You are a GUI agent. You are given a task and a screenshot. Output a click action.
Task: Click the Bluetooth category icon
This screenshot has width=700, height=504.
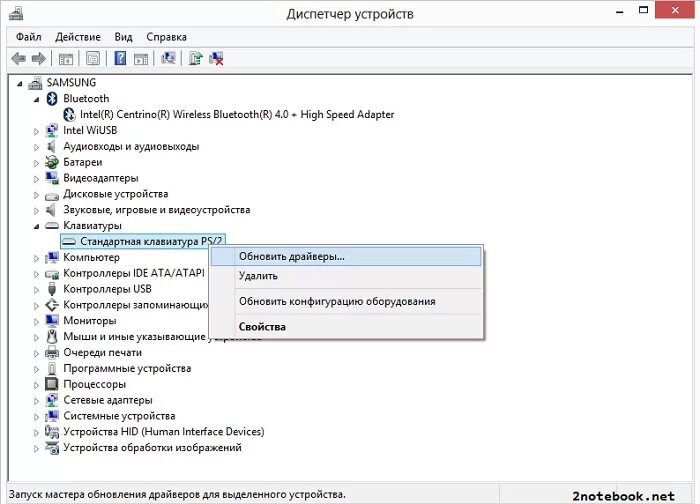tap(52, 98)
